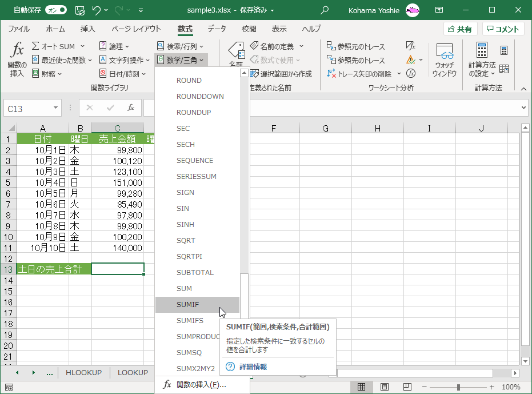Expand the Name Box dropdown arrow
Image resolution: width=532 pixels, height=394 pixels.
point(56,108)
